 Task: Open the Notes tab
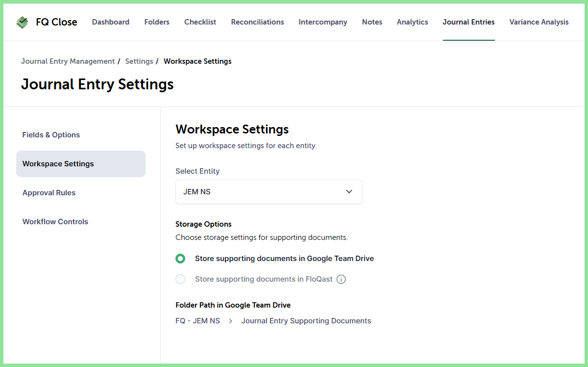click(x=372, y=22)
